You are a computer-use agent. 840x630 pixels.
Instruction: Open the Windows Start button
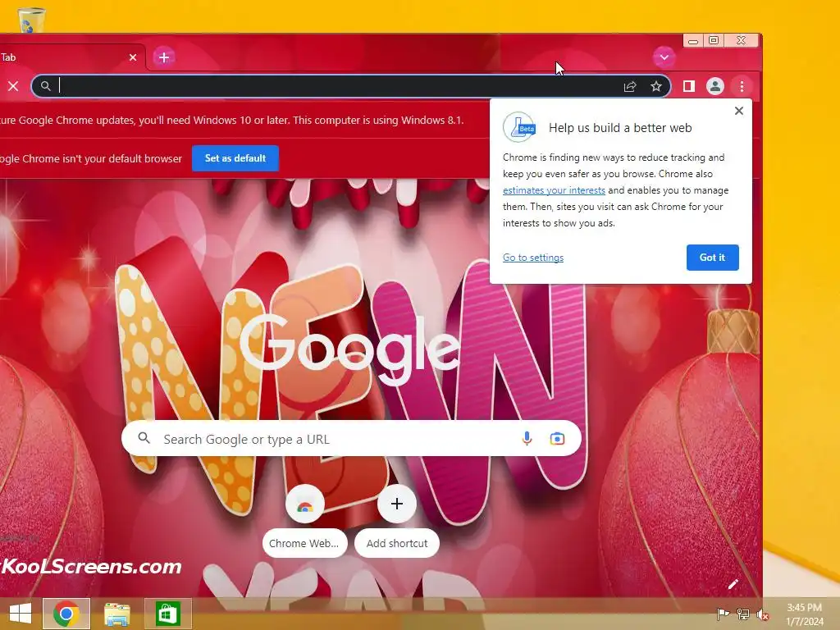click(x=20, y=614)
